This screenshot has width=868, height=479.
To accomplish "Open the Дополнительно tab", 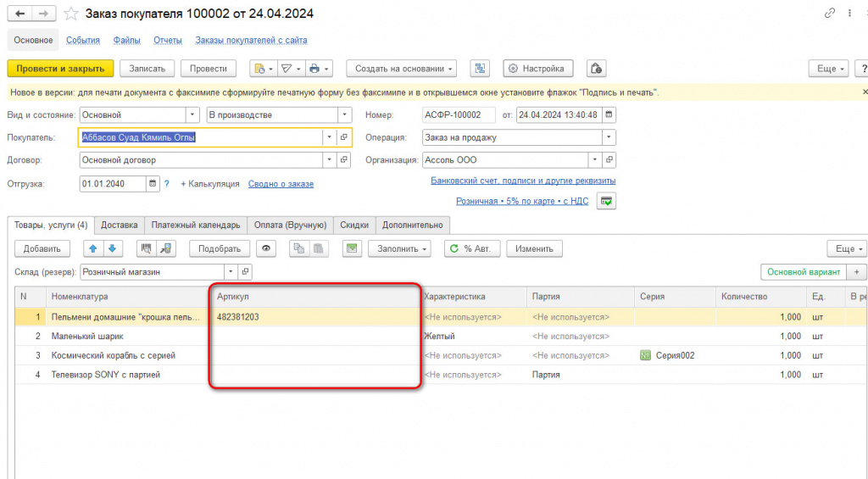I will click(x=413, y=226).
